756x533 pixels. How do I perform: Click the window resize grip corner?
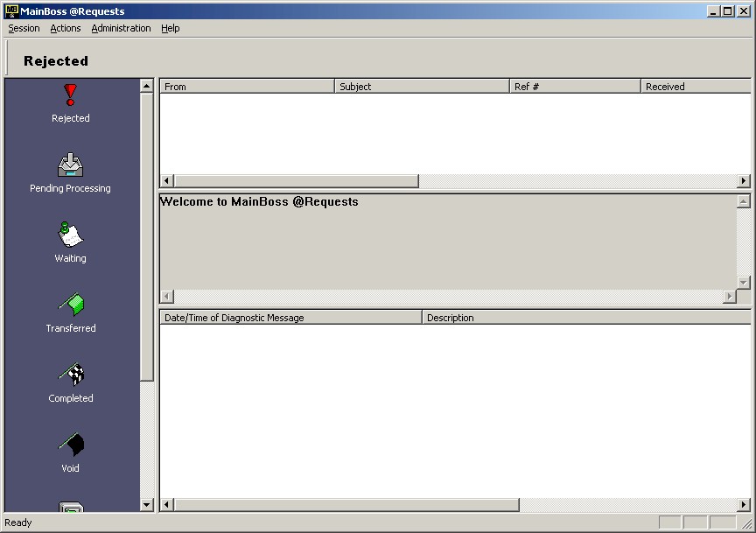click(x=746, y=522)
